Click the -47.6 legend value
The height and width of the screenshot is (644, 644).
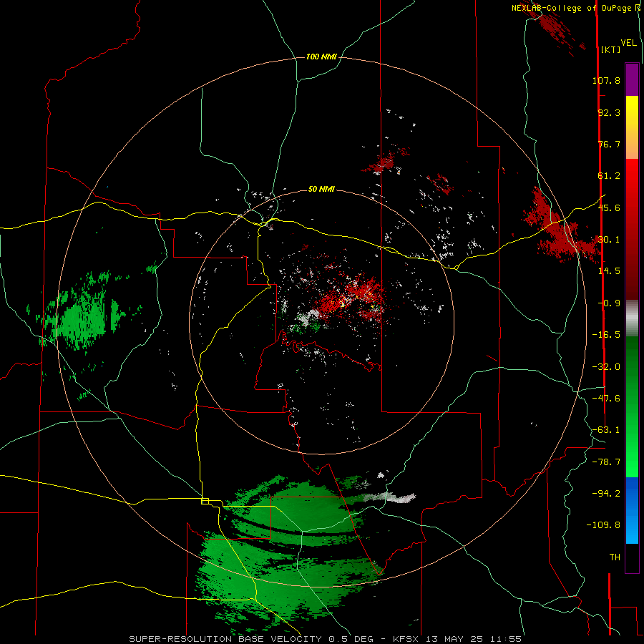pyautogui.click(x=606, y=399)
